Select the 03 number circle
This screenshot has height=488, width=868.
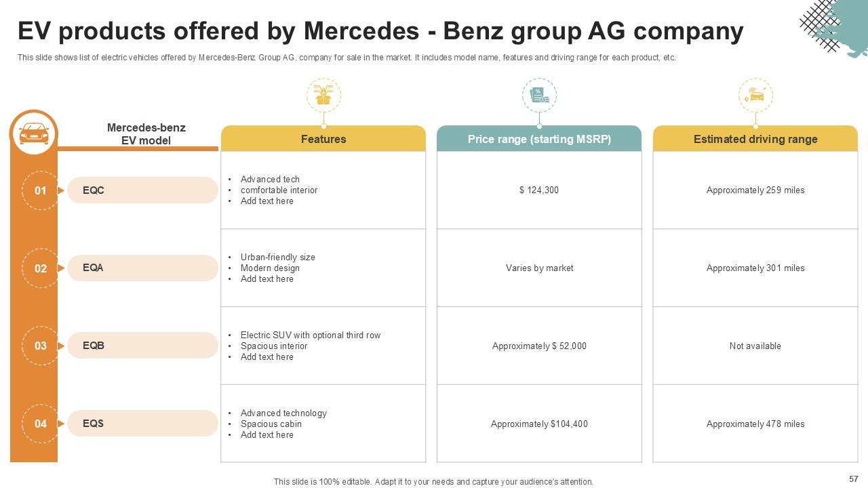click(41, 346)
